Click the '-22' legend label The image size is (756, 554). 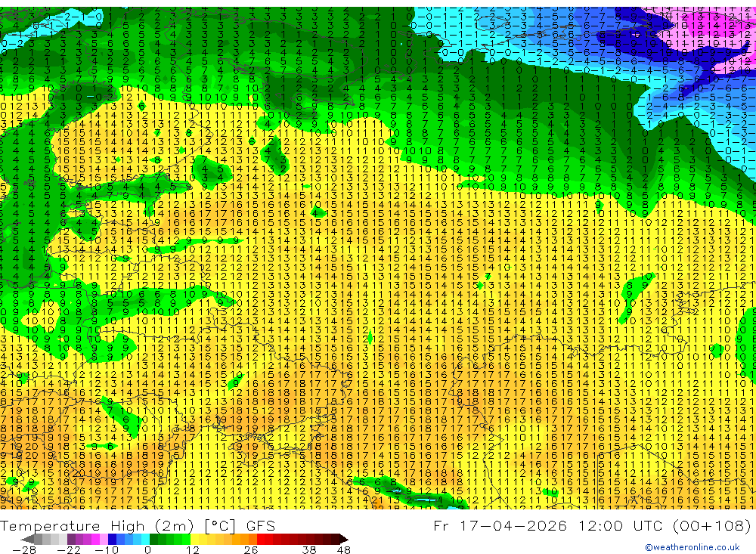(69, 549)
